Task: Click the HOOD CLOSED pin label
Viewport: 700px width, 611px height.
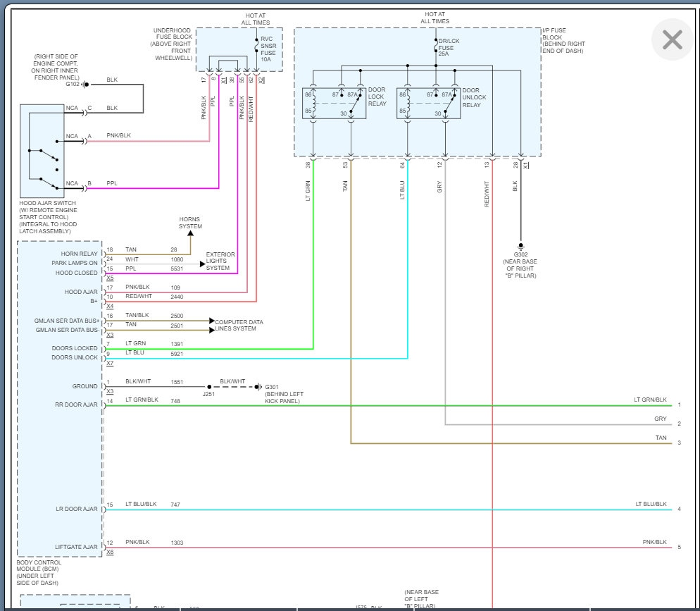Action: pyautogui.click(x=76, y=273)
